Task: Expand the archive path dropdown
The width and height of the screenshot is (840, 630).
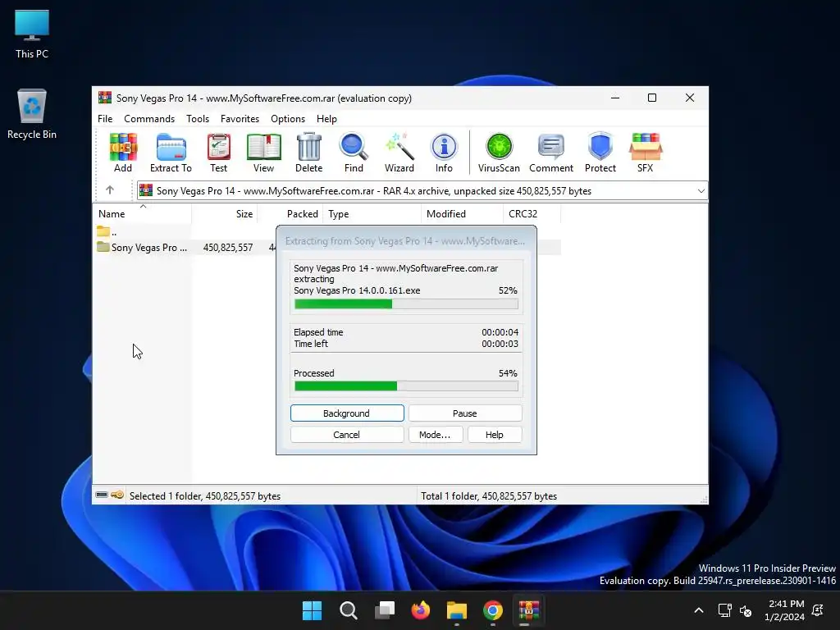Action: coord(701,190)
